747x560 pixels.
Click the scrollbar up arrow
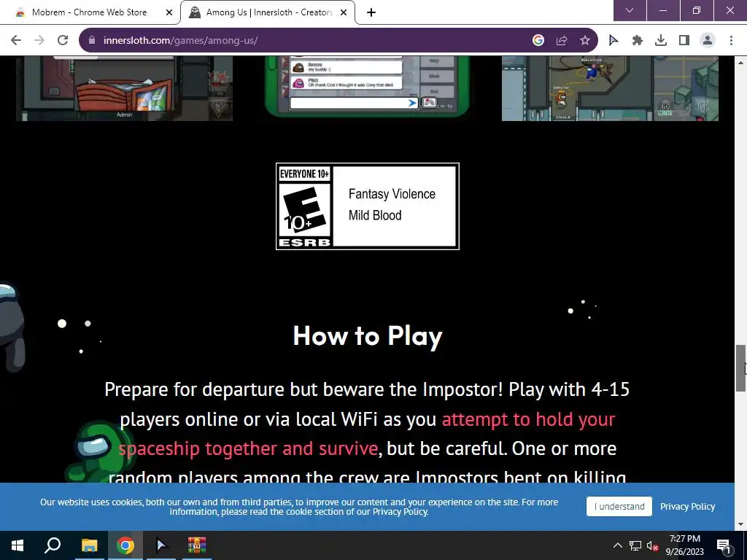pos(740,63)
